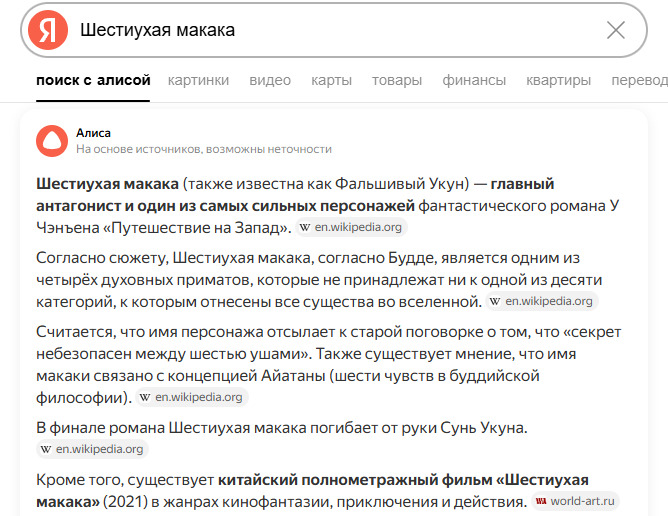Open the "видео" tab

(270, 80)
